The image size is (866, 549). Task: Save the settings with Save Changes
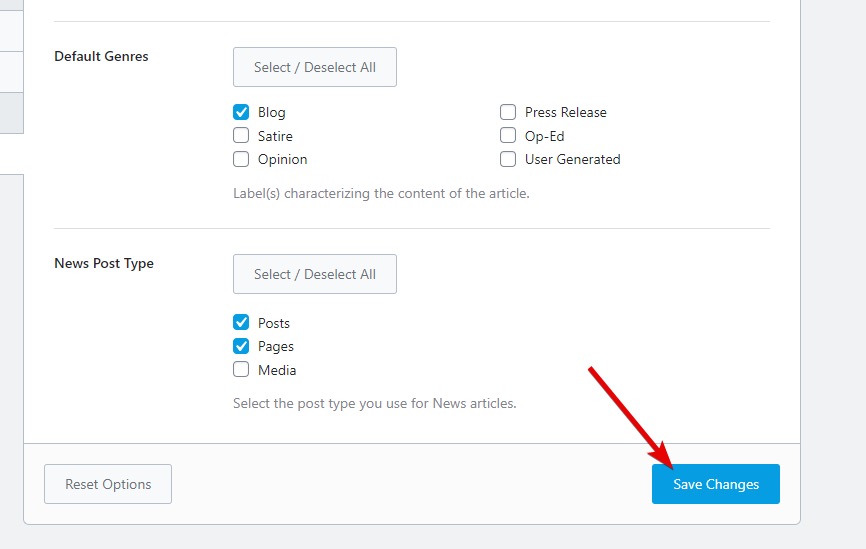tap(715, 484)
